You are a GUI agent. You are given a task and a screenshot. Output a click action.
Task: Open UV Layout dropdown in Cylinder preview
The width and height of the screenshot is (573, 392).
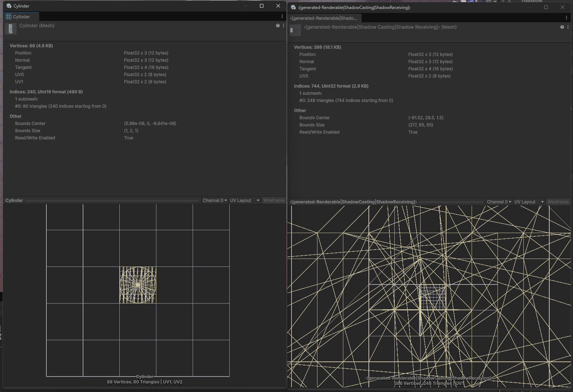pos(244,200)
